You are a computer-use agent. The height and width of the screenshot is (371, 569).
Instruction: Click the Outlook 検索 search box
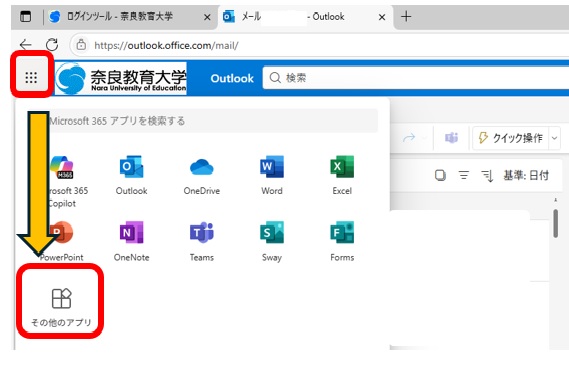416,78
